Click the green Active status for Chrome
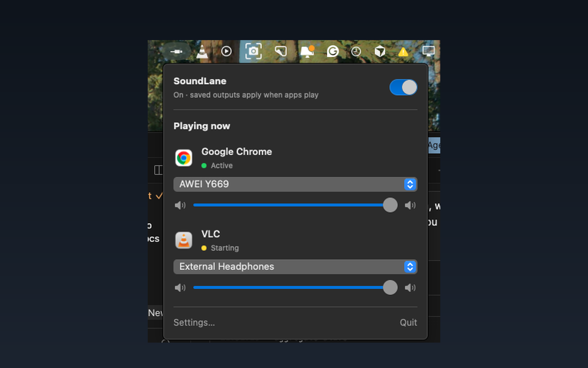588x368 pixels. coord(217,166)
